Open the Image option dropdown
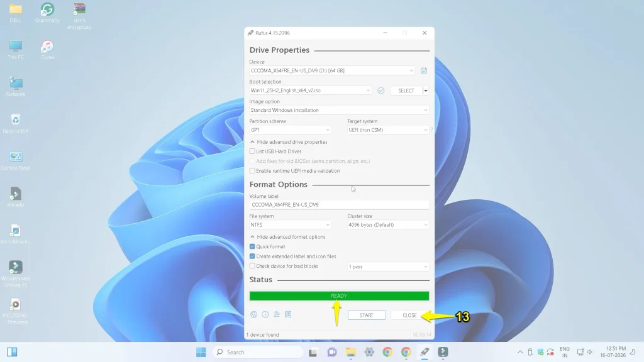This screenshot has width=644, height=362. pyautogui.click(x=339, y=110)
